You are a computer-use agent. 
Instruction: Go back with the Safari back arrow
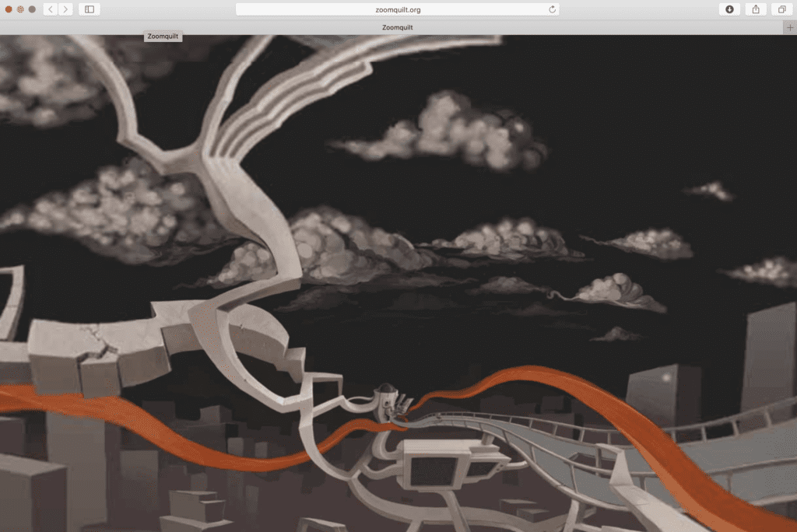[x=51, y=9]
